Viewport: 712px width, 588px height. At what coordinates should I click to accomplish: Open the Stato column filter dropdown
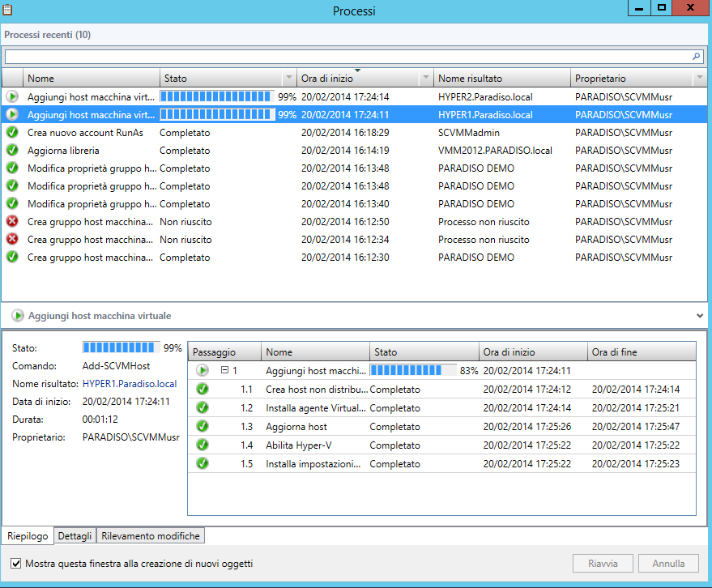(289, 78)
